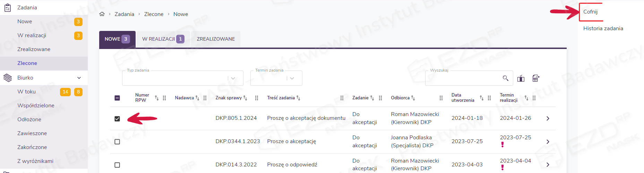Sort table by Data utworzenia arrows
This screenshot has height=173, width=644.
[x=481, y=98]
